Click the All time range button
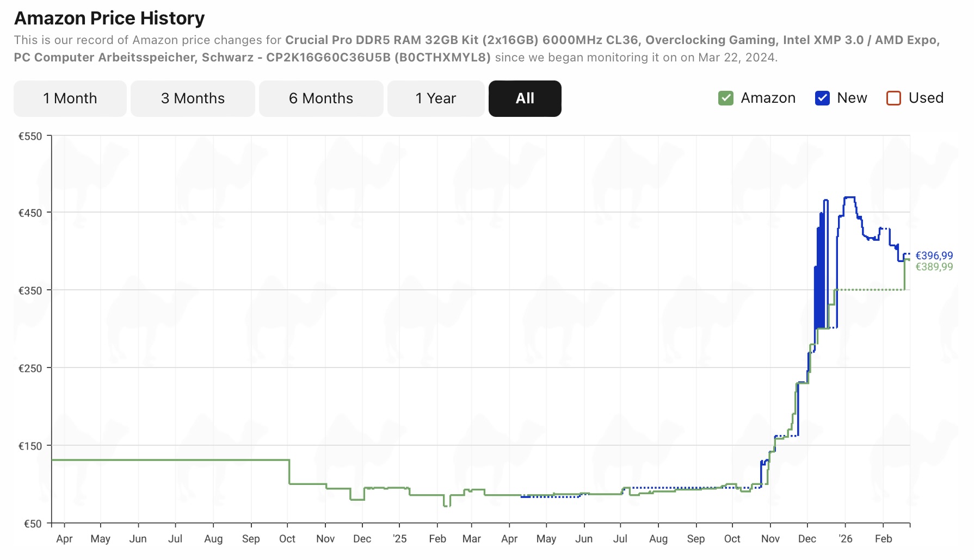 tap(525, 98)
